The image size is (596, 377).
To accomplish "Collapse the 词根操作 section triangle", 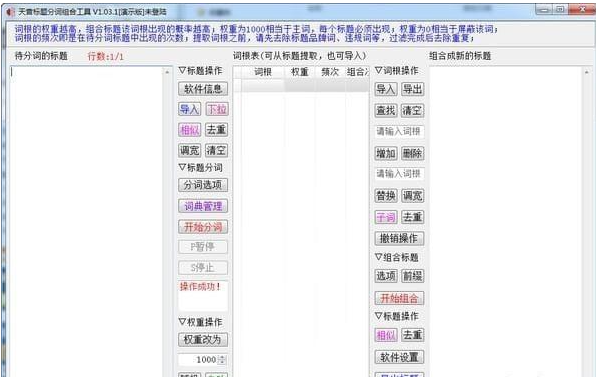I will click(x=379, y=70).
